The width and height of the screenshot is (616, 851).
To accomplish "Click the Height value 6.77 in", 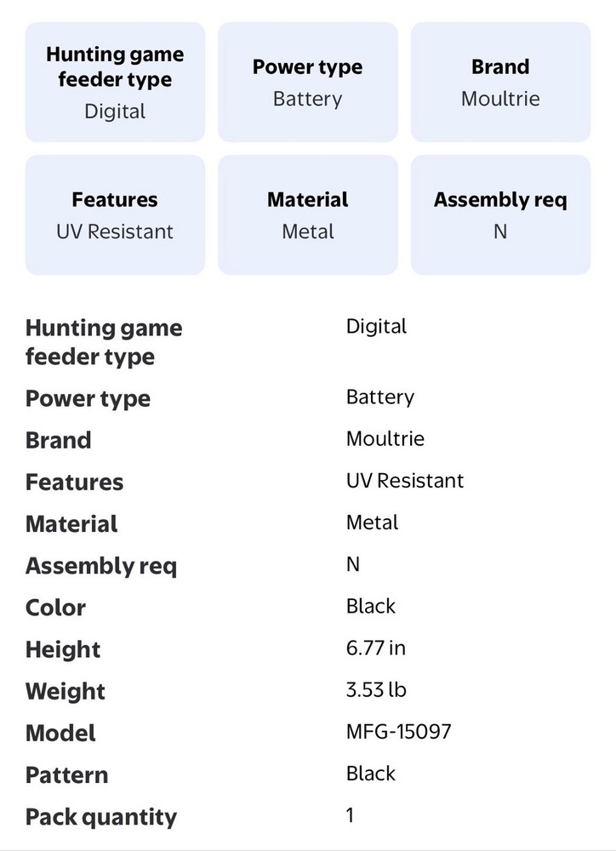I will coord(375,648).
